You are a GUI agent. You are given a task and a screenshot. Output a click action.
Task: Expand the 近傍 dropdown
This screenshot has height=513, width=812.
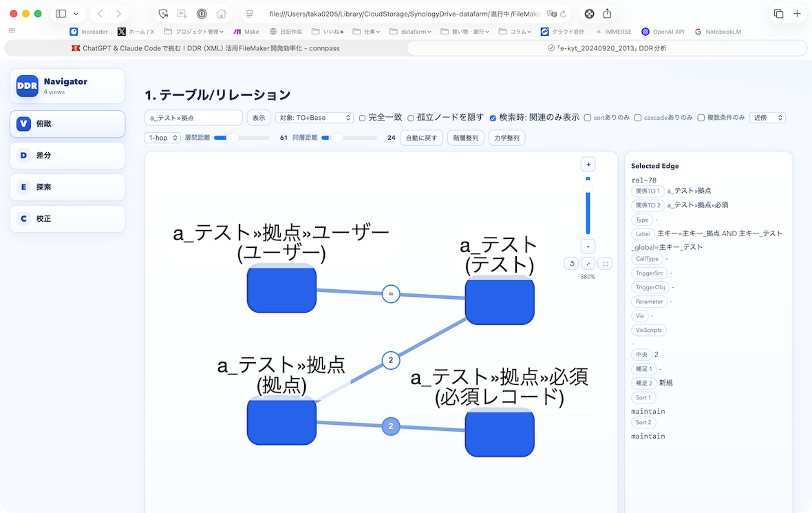pos(767,118)
